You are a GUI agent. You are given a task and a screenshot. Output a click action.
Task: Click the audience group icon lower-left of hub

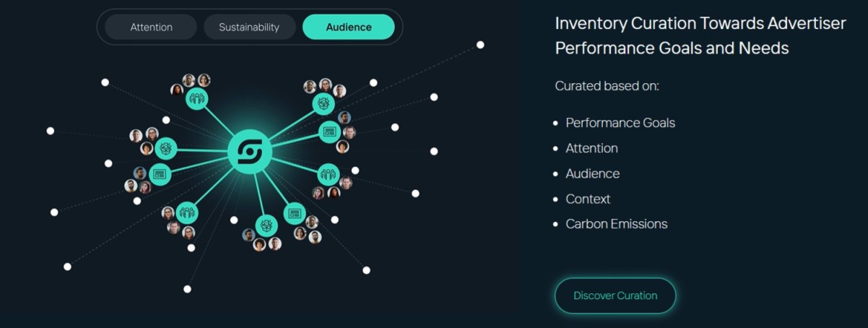(x=187, y=212)
